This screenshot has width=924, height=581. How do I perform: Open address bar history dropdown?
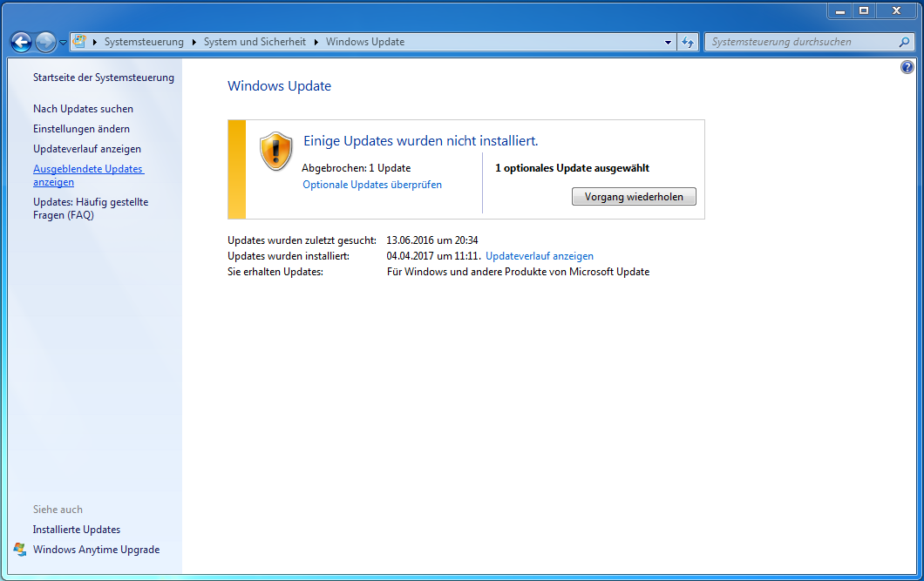point(668,43)
